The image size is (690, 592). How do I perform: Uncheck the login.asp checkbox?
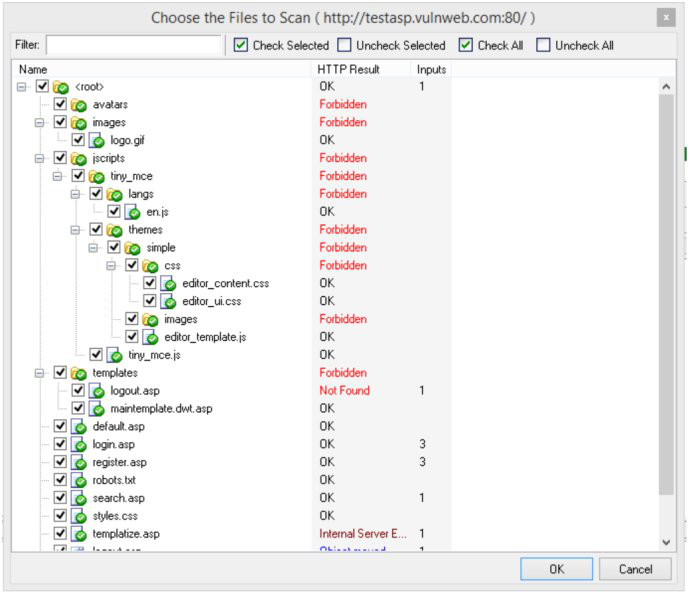pos(60,444)
